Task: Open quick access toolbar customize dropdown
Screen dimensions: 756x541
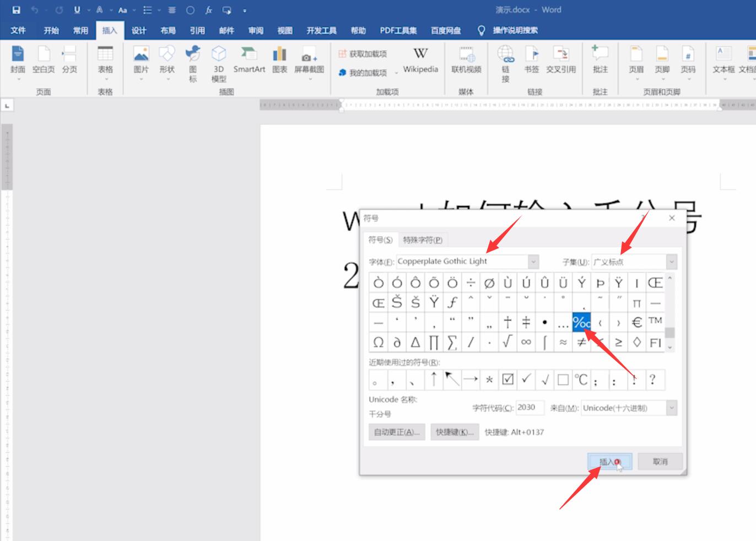Action: (x=245, y=10)
